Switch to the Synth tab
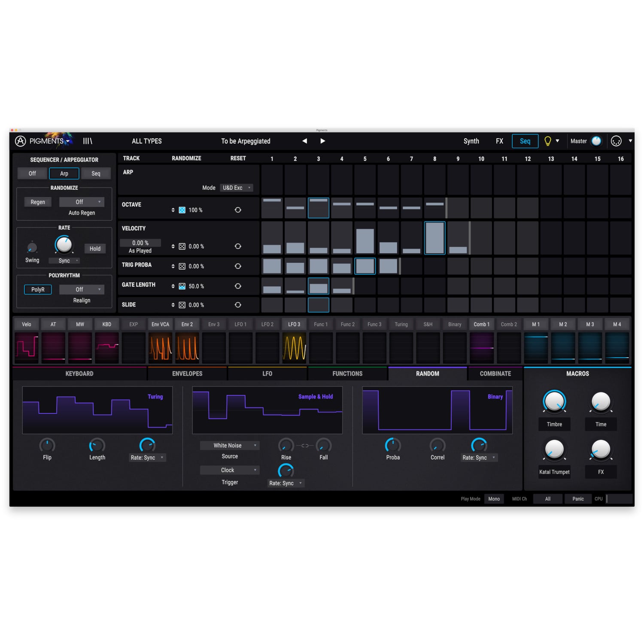Screen dimensions: 644x644 (x=471, y=141)
